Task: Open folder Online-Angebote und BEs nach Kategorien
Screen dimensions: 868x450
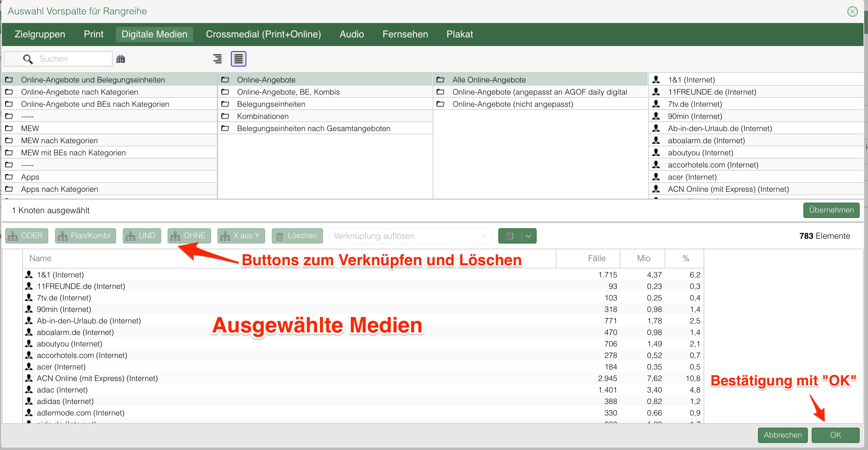Action: pyautogui.click(x=109, y=104)
